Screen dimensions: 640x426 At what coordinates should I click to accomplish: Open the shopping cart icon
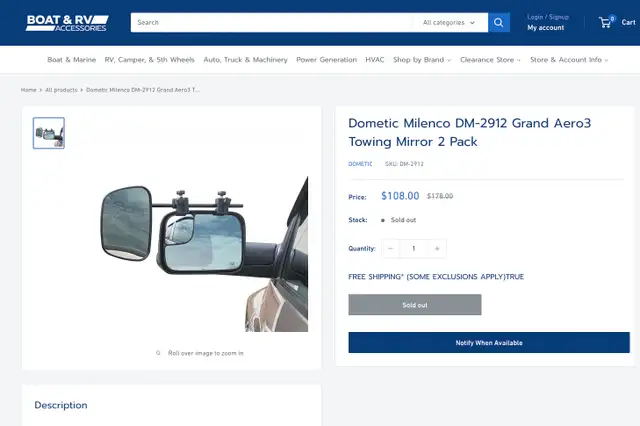pos(606,22)
